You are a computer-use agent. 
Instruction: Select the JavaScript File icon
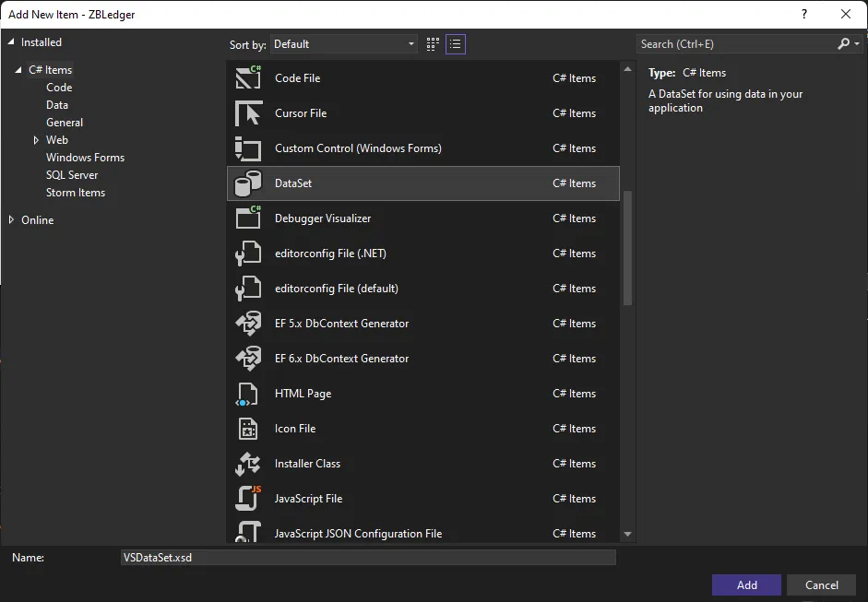tap(248, 499)
